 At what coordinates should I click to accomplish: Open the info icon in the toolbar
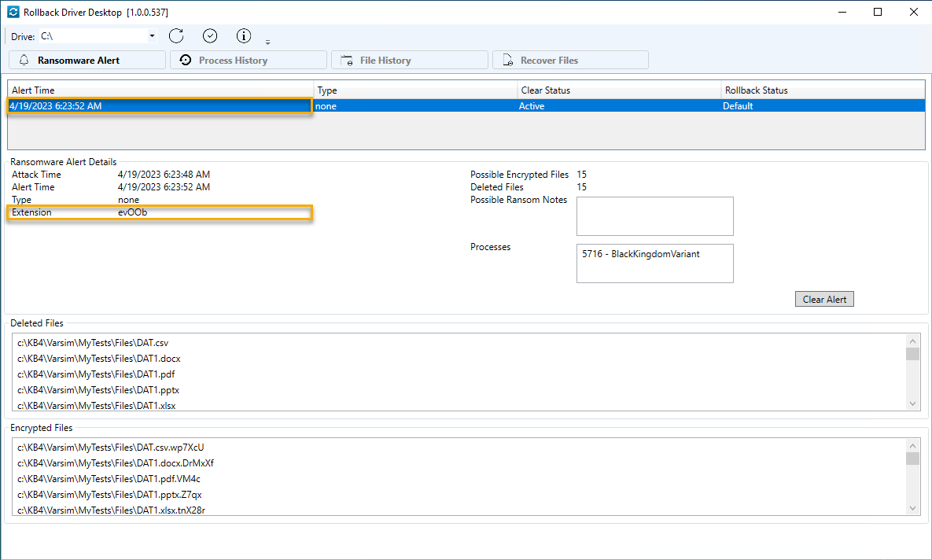[x=243, y=35]
